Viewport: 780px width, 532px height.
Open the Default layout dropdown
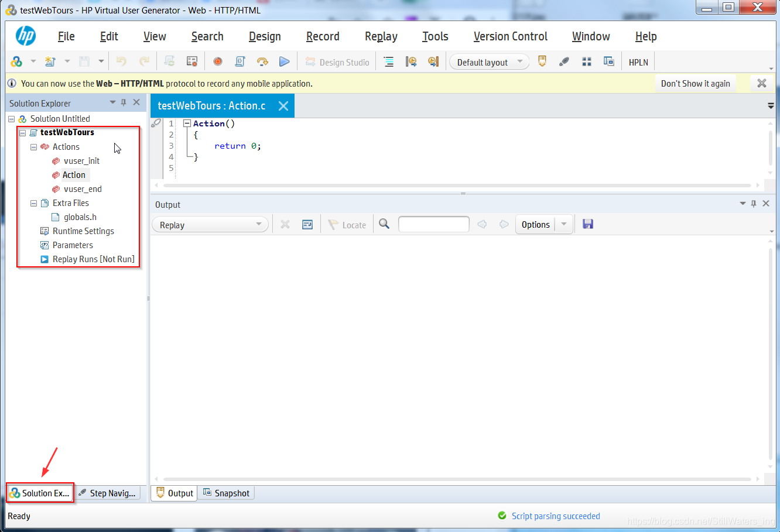pos(490,62)
